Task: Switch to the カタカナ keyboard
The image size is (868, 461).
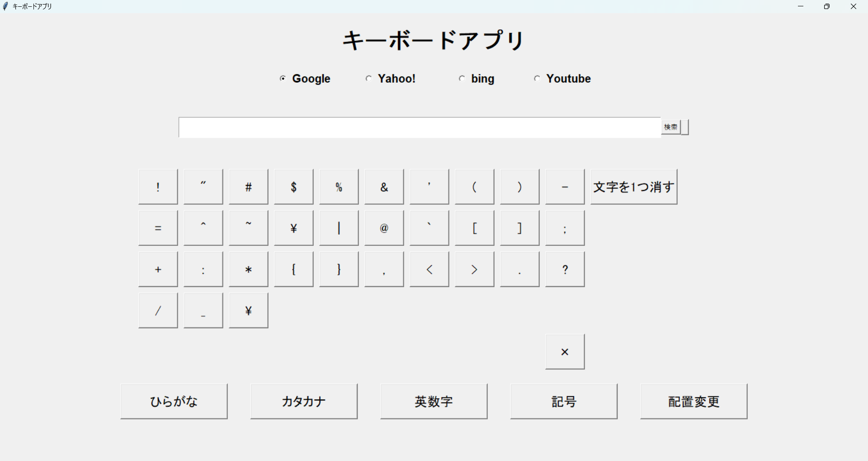Action: (x=304, y=401)
